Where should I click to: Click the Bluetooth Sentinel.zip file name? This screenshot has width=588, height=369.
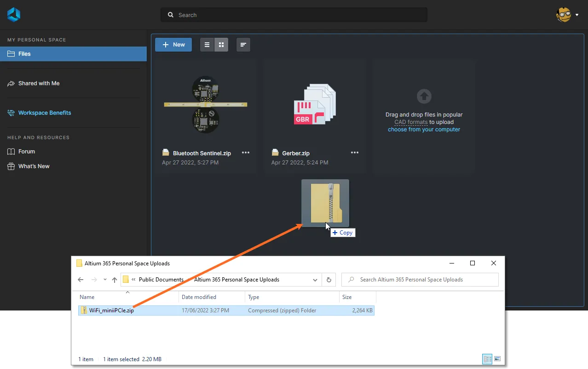point(202,153)
